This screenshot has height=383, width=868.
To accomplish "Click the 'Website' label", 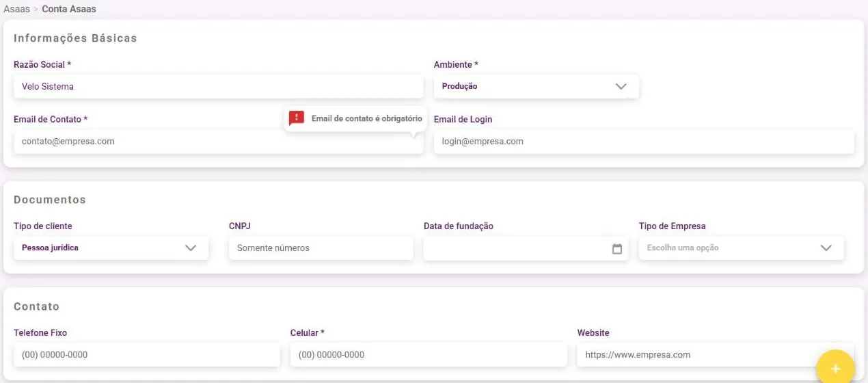I will click(x=593, y=332).
